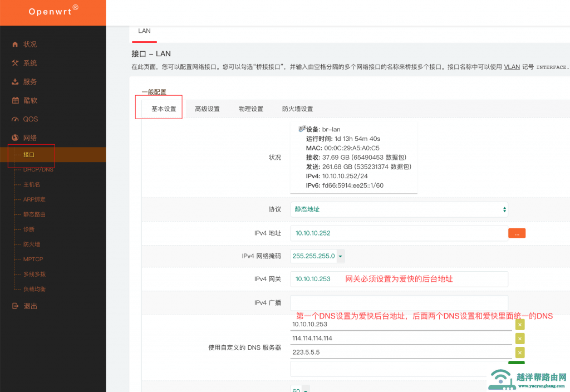Click the orange button beside IPv4 地址
570x392 pixels.
(517, 233)
